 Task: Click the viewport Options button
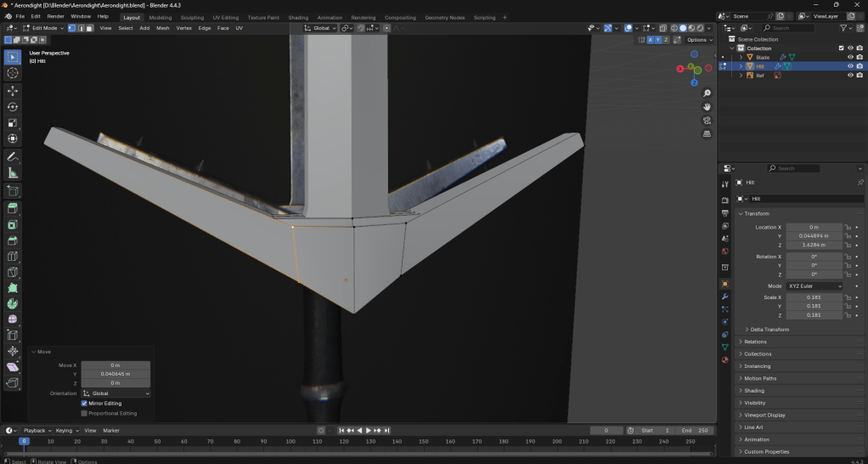[697, 40]
